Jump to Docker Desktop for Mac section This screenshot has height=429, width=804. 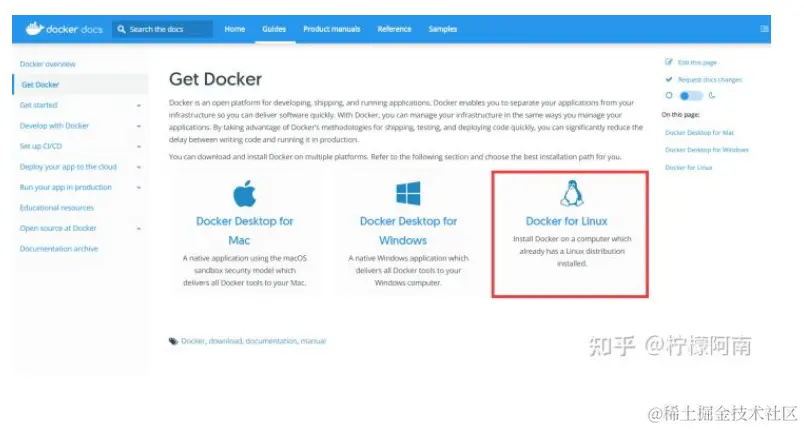699,133
